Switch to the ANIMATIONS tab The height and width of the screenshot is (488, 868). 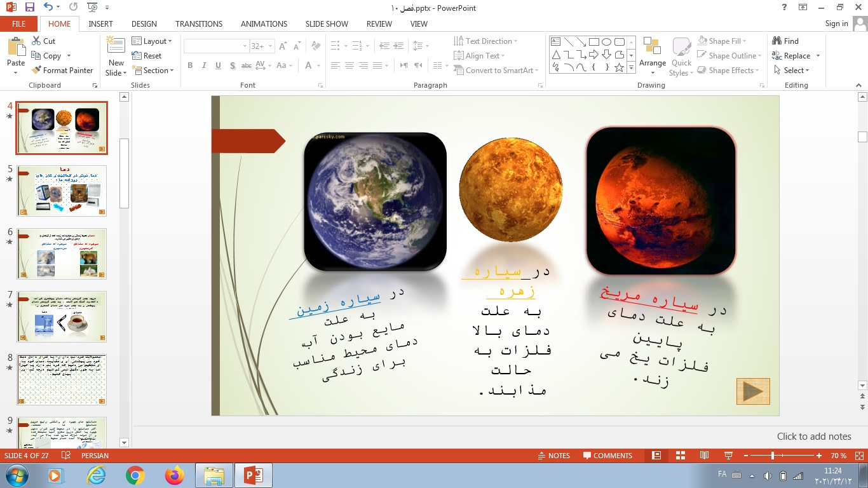click(x=264, y=24)
